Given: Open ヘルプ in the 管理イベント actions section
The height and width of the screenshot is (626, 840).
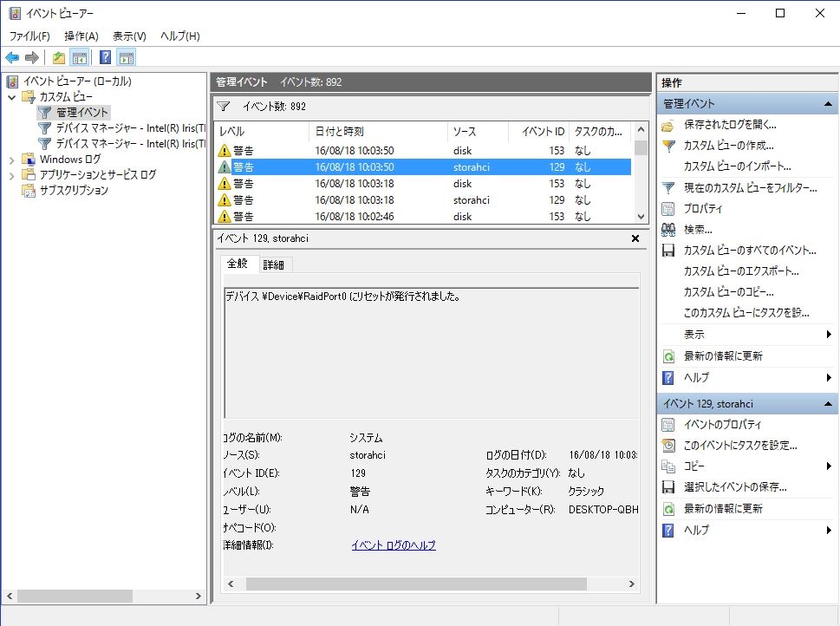Looking at the screenshot, I should (x=696, y=378).
